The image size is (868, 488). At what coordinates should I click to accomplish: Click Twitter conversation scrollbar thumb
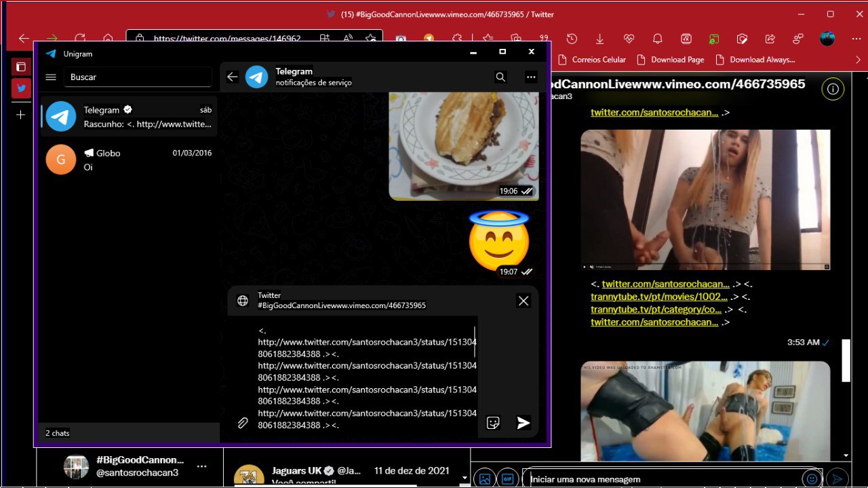point(846,360)
